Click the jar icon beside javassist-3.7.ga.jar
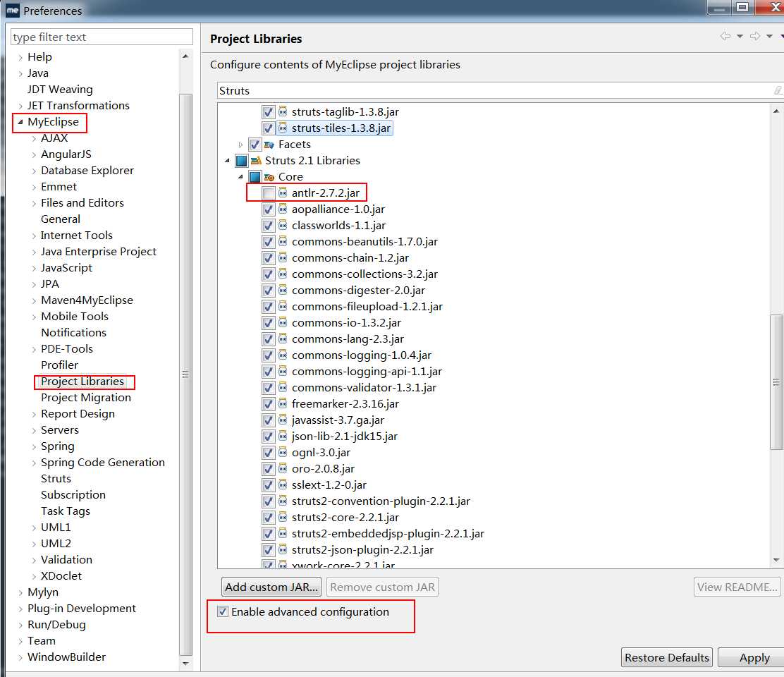The width and height of the screenshot is (784, 677). (x=283, y=420)
